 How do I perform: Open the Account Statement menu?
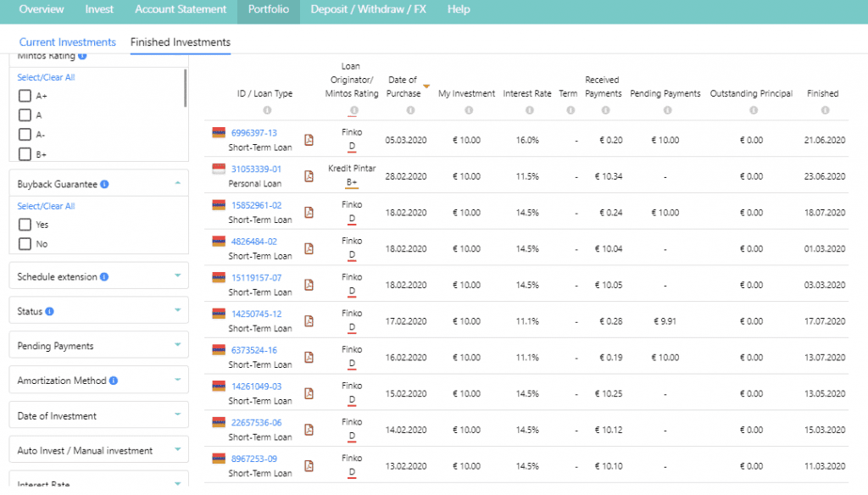tap(181, 9)
